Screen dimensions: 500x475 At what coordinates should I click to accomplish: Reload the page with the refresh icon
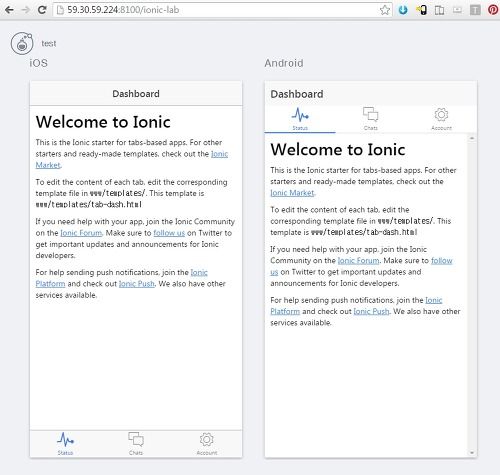tap(42, 10)
